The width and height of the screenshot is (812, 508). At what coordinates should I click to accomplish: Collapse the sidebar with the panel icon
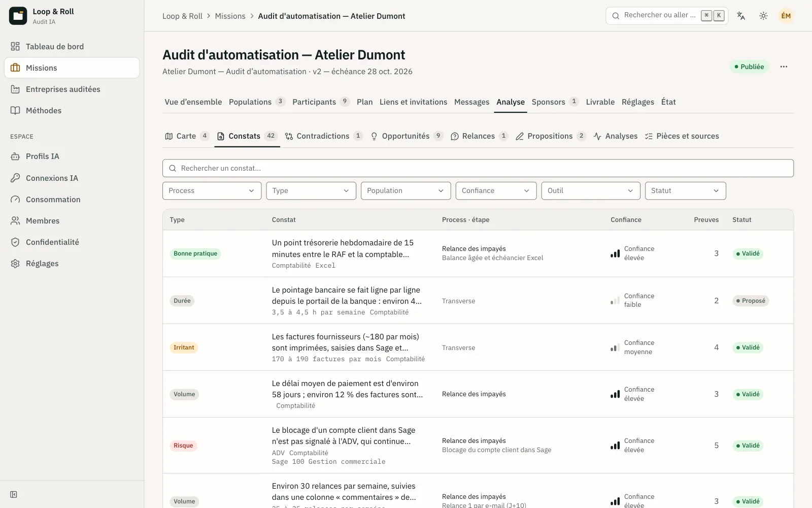click(x=14, y=494)
